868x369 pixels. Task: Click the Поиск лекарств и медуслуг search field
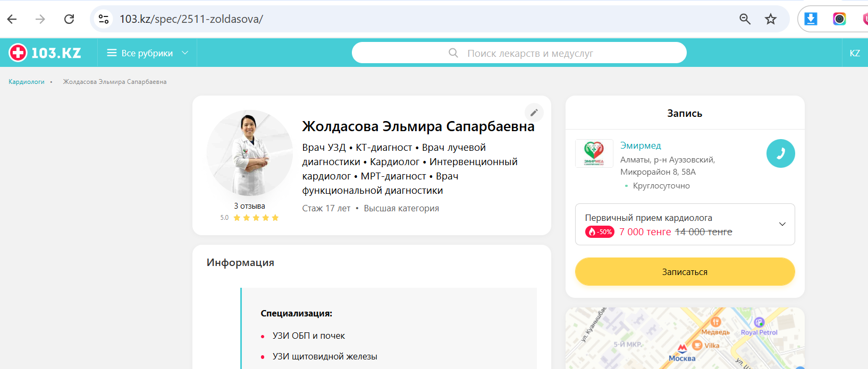click(519, 53)
